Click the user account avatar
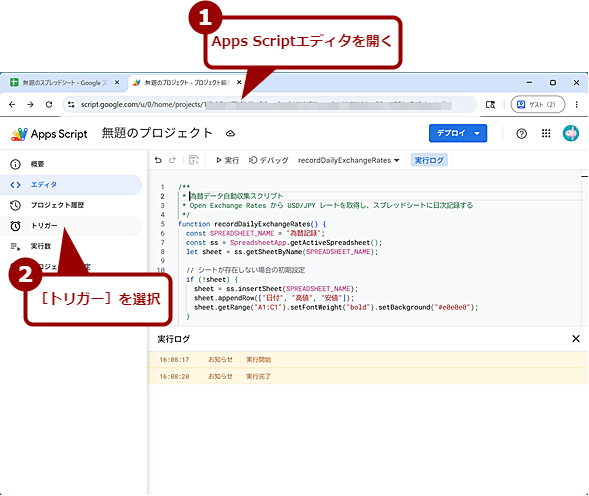 [571, 133]
